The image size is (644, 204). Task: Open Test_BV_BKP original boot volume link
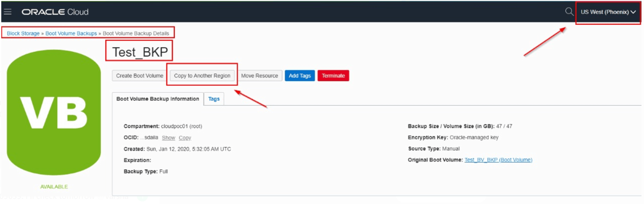pos(498,160)
